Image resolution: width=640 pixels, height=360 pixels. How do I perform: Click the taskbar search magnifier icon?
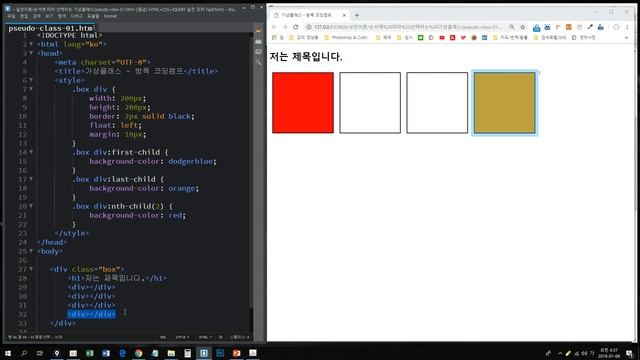24,353
